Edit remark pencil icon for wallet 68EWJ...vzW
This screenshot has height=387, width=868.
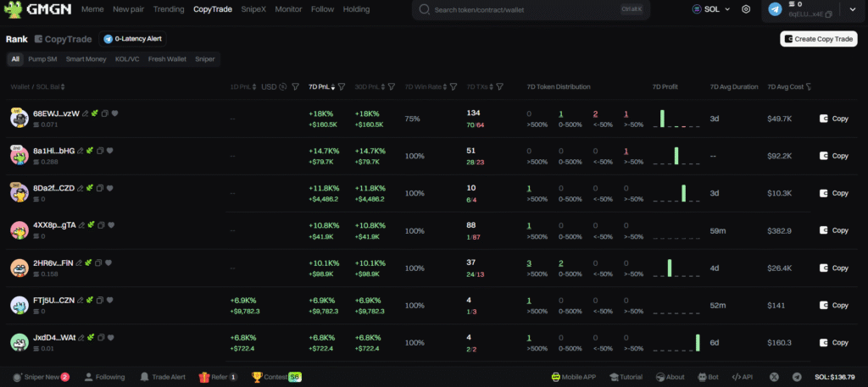[86, 113]
